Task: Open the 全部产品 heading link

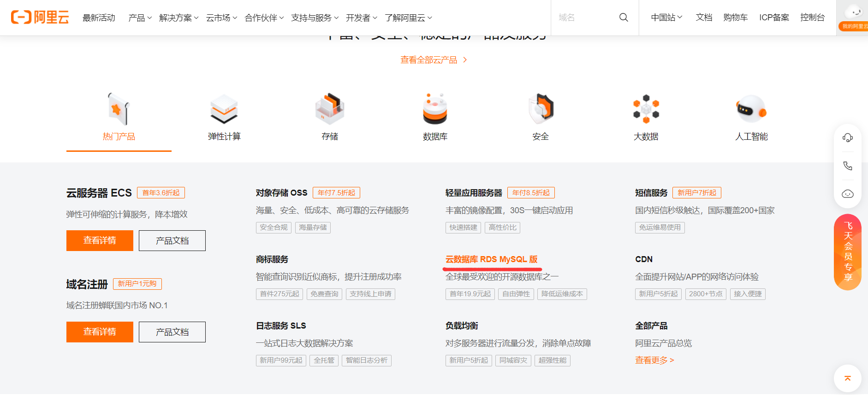Action: 651,326
